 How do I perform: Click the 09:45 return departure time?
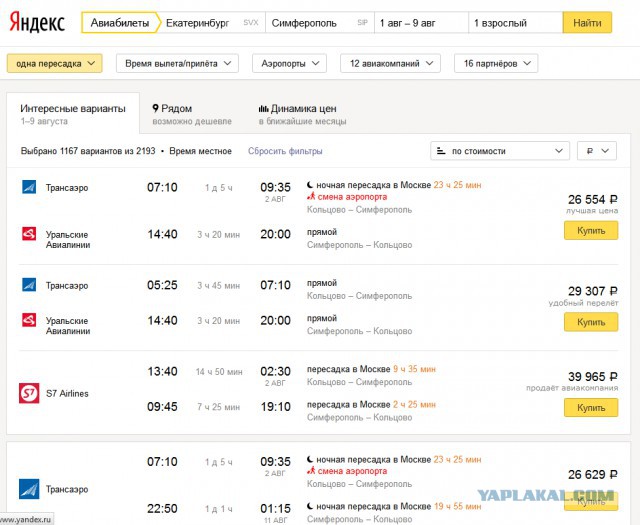coord(162,407)
